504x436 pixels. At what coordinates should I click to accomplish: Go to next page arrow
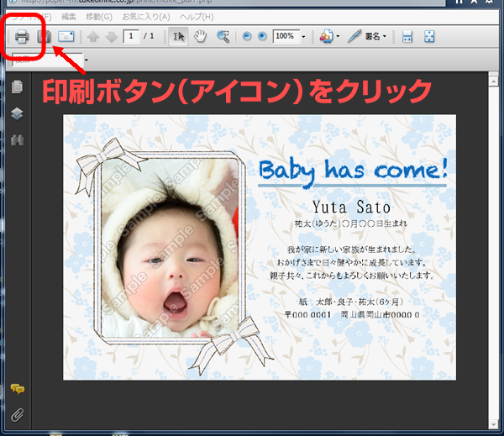pyautogui.click(x=111, y=37)
